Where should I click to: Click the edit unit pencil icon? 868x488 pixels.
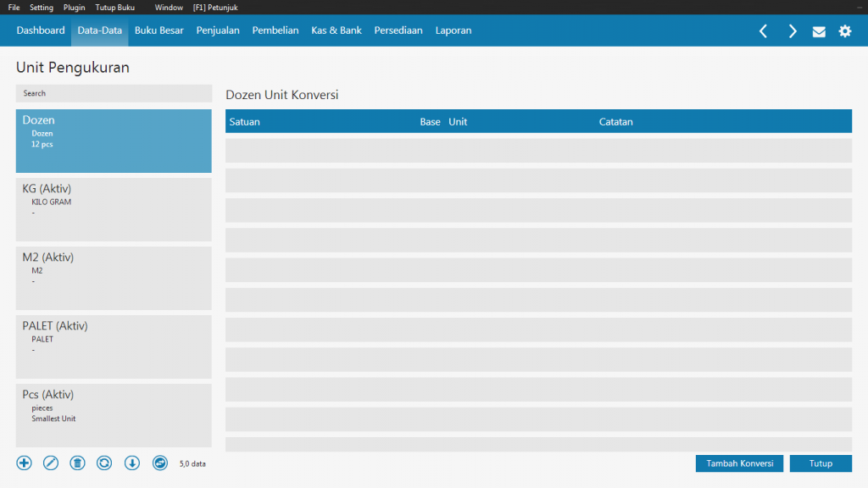tap(51, 463)
